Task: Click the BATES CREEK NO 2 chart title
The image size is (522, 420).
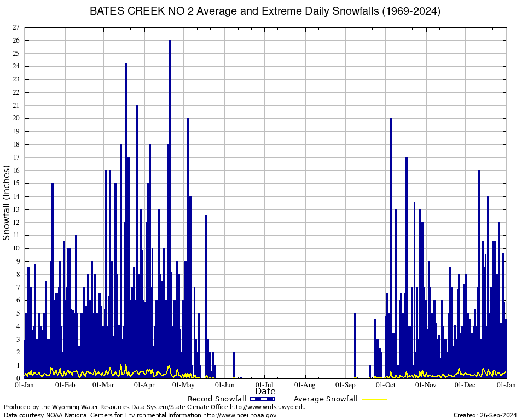Action: click(265, 11)
